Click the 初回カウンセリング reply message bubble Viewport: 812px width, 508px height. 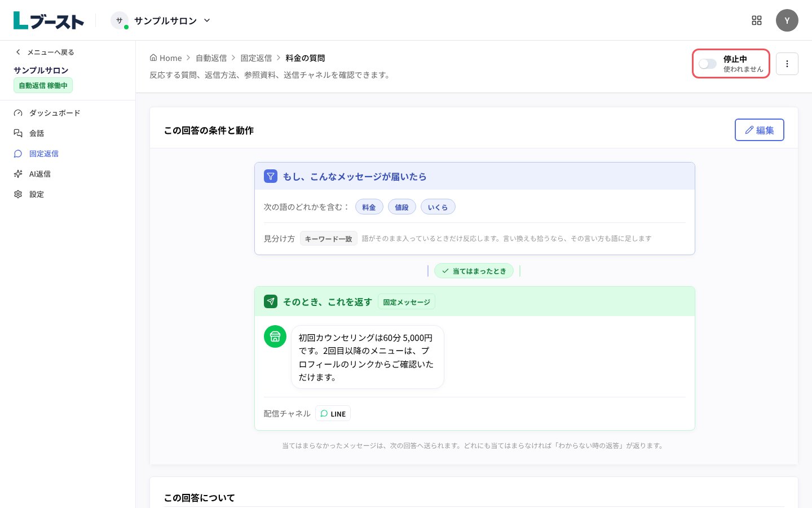pos(368,357)
